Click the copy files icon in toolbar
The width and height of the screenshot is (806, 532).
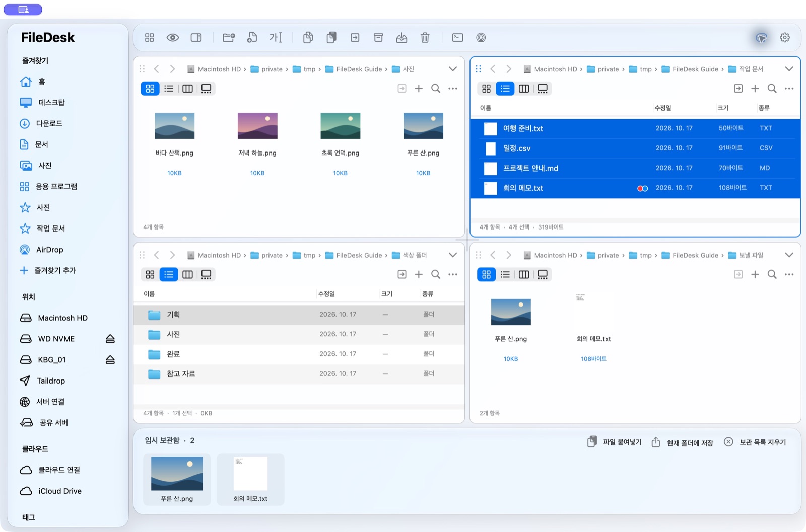click(x=308, y=38)
